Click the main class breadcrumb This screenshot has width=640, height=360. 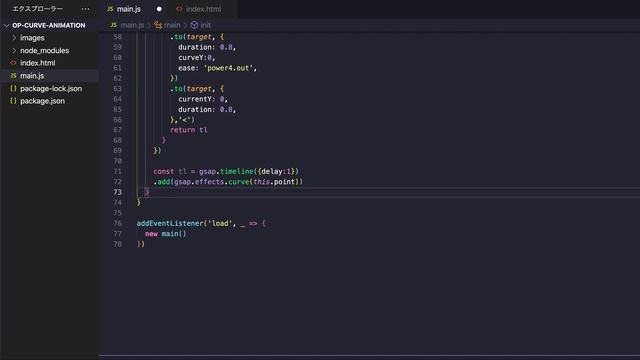(x=172, y=25)
